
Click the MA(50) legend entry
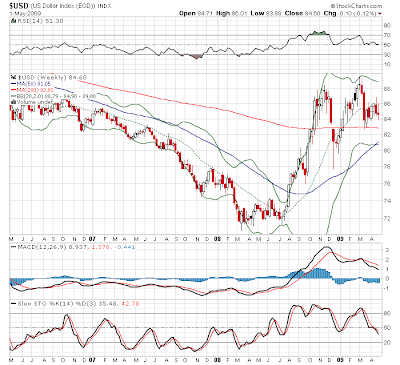pyautogui.click(x=31, y=84)
